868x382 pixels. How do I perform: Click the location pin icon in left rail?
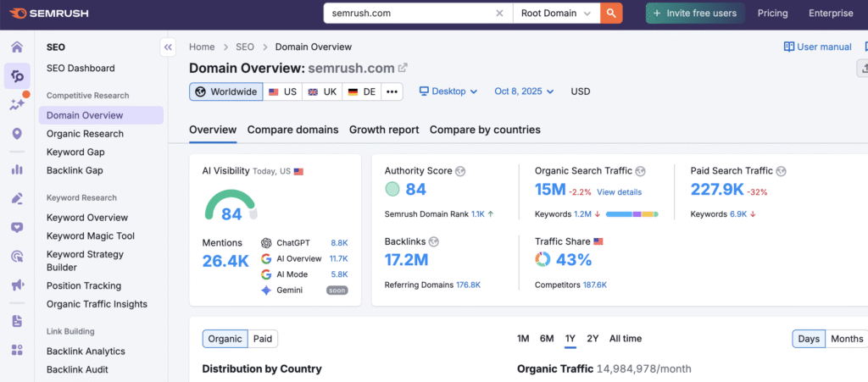coord(17,134)
